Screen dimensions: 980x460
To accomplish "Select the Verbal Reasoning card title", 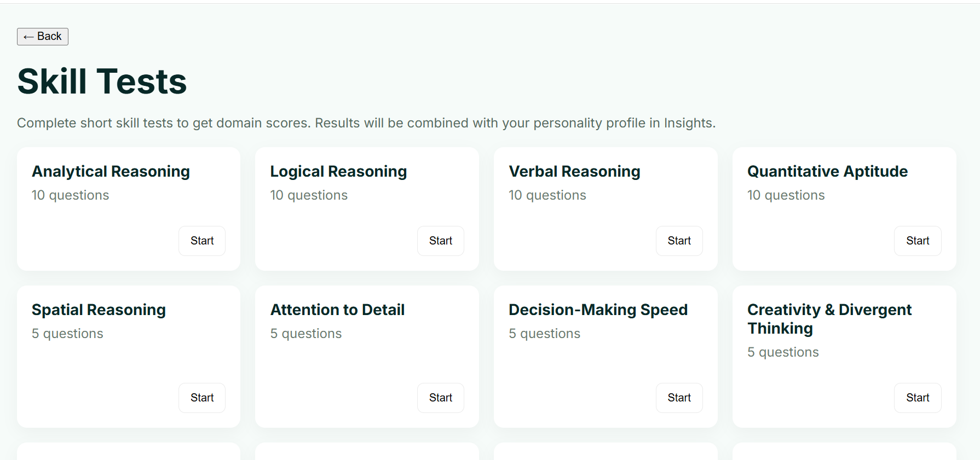I will 574,171.
